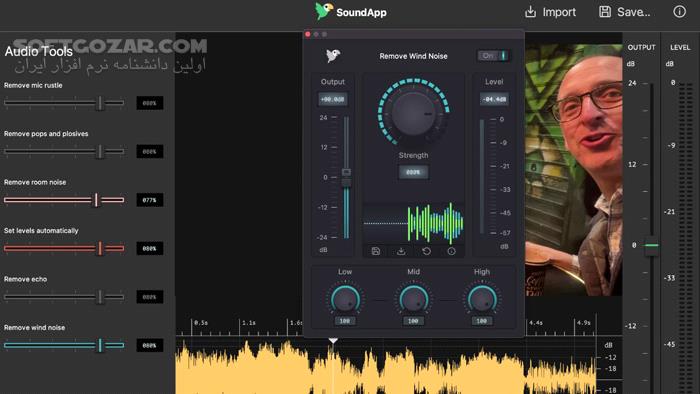The height and width of the screenshot is (394, 700).
Task: Click the yellow audio waveform track
Action: pyautogui.click(x=386, y=367)
